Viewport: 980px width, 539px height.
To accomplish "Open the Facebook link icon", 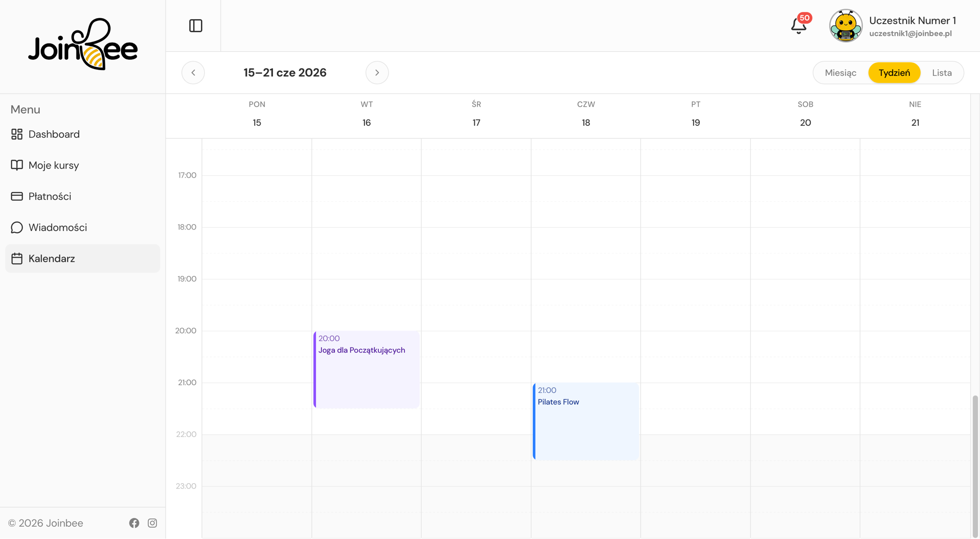I will click(x=134, y=523).
